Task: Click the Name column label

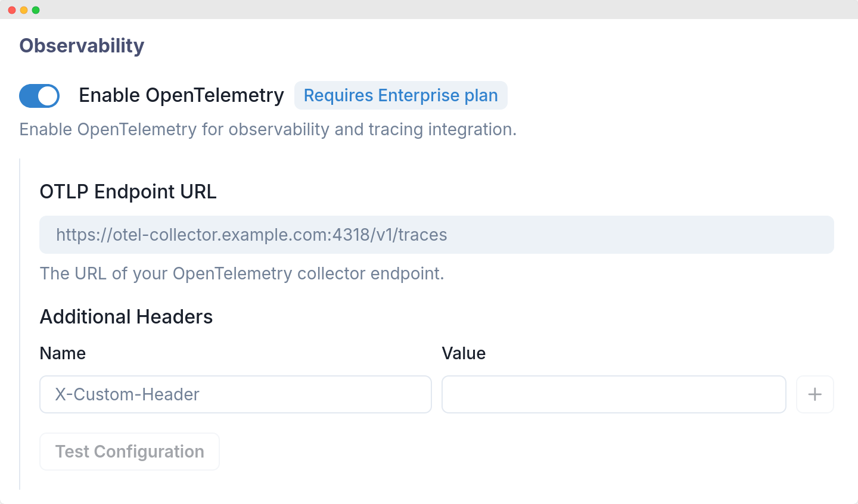Action: click(62, 353)
